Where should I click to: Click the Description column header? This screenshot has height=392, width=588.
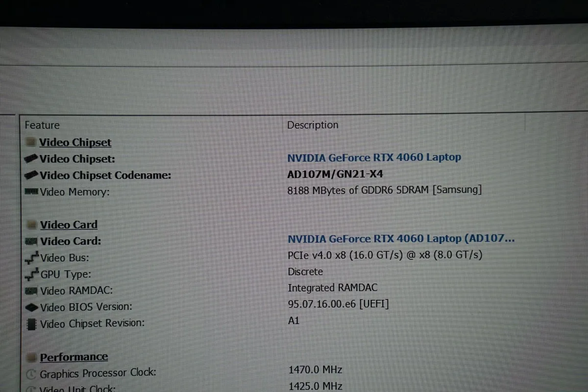[313, 125]
